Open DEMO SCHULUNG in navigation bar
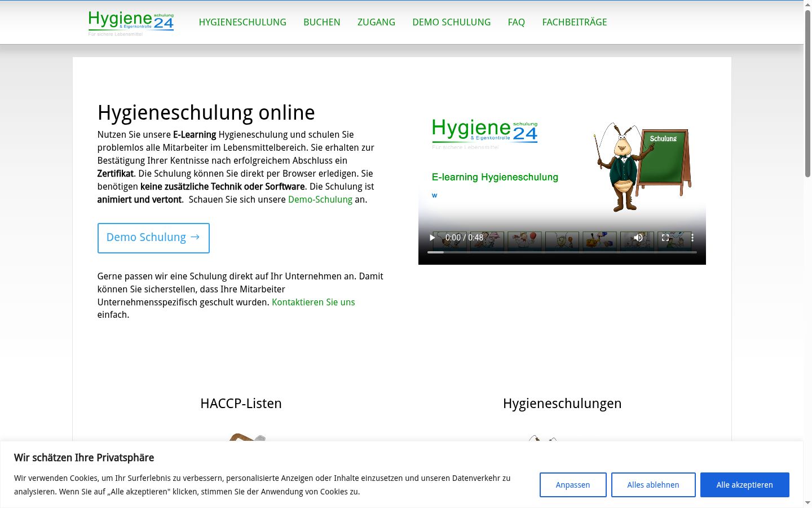Viewport: 812px width, 508px height. pos(452,22)
